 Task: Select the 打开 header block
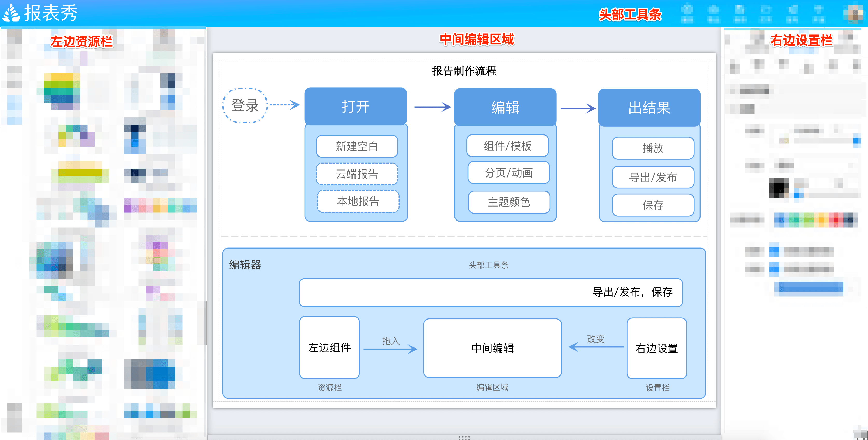[355, 107]
